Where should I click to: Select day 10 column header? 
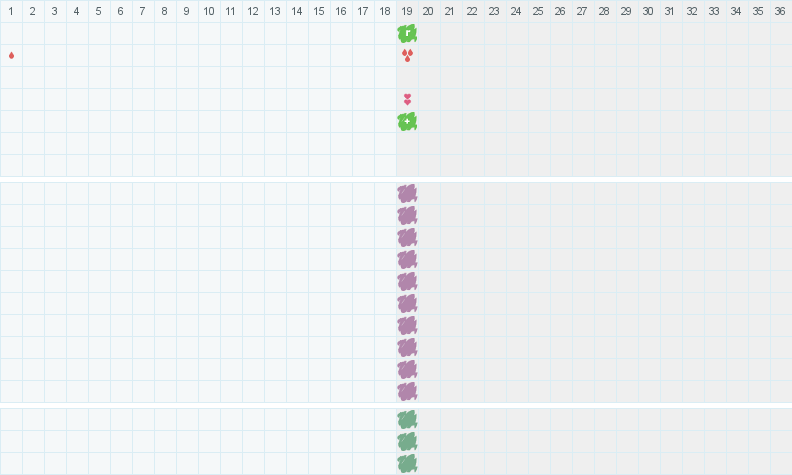209,11
